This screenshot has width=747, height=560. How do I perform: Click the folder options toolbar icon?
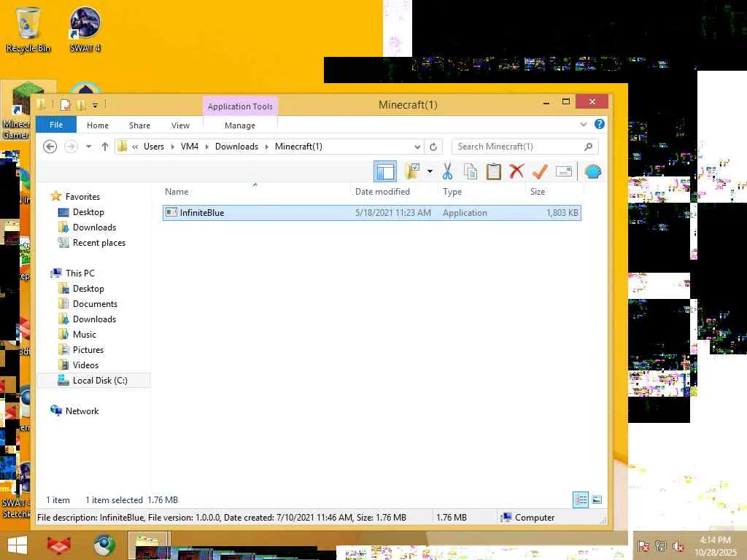pyautogui.click(x=412, y=171)
